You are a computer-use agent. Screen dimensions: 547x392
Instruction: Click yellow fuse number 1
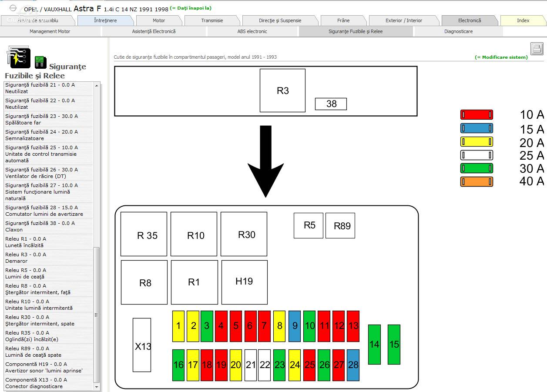coord(178,326)
